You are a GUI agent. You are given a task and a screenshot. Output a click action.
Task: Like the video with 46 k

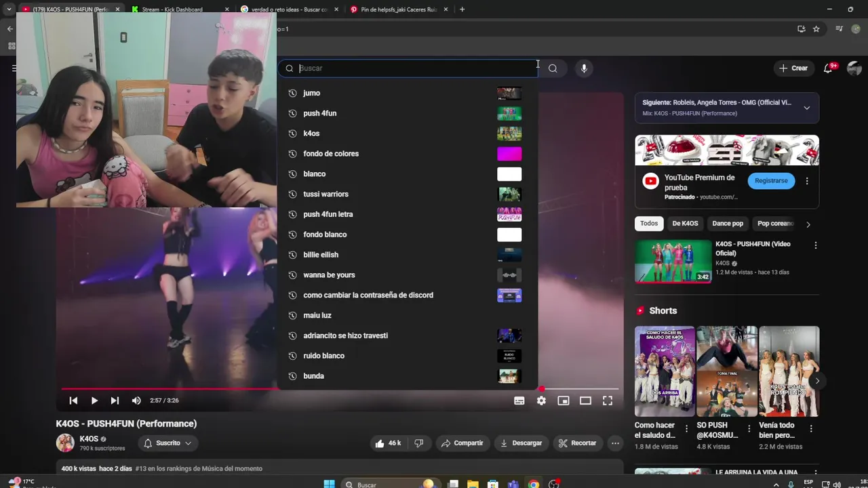pyautogui.click(x=388, y=443)
